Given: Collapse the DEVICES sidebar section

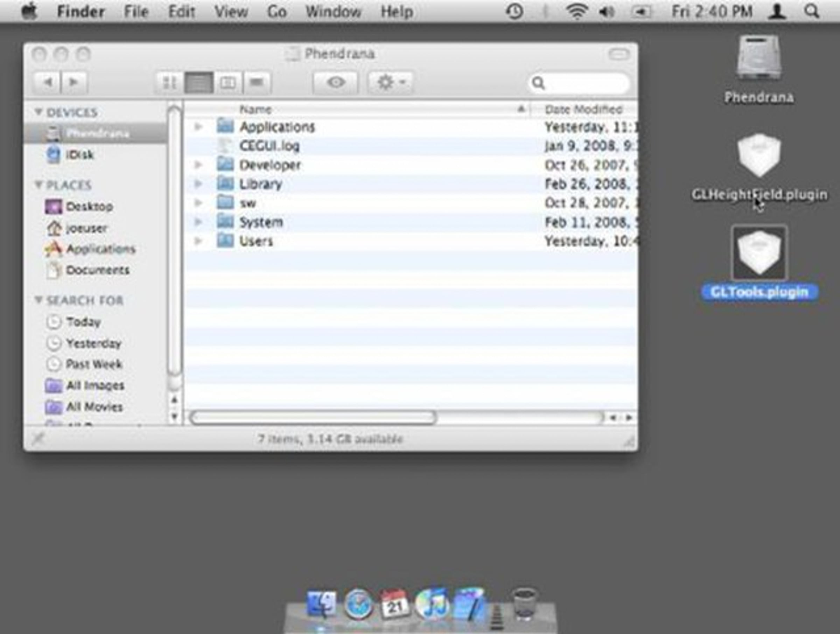Looking at the screenshot, I should click(38, 112).
